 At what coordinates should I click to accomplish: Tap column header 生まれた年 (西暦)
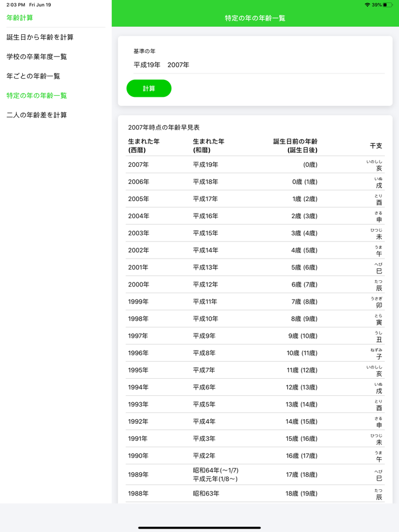click(144, 146)
